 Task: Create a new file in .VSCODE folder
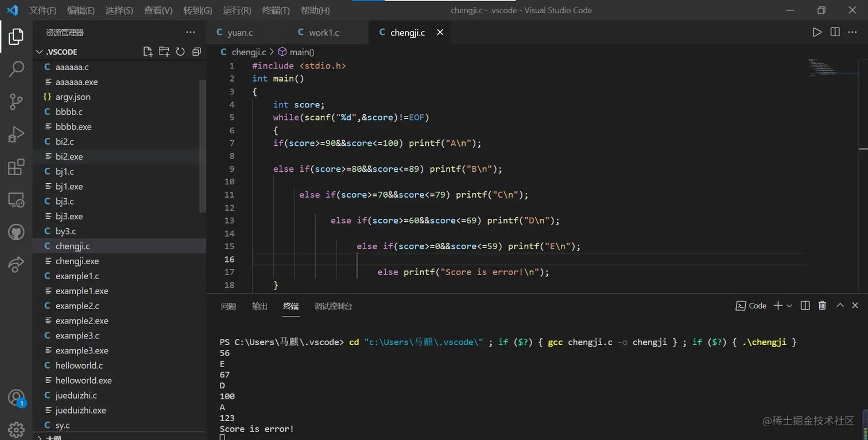pos(148,52)
